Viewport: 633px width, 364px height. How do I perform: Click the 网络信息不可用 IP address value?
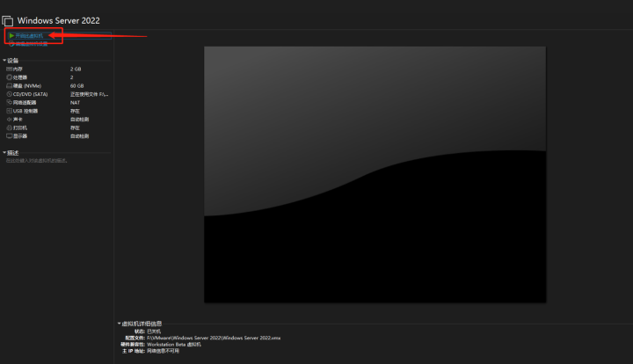pyautogui.click(x=164, y=351)
